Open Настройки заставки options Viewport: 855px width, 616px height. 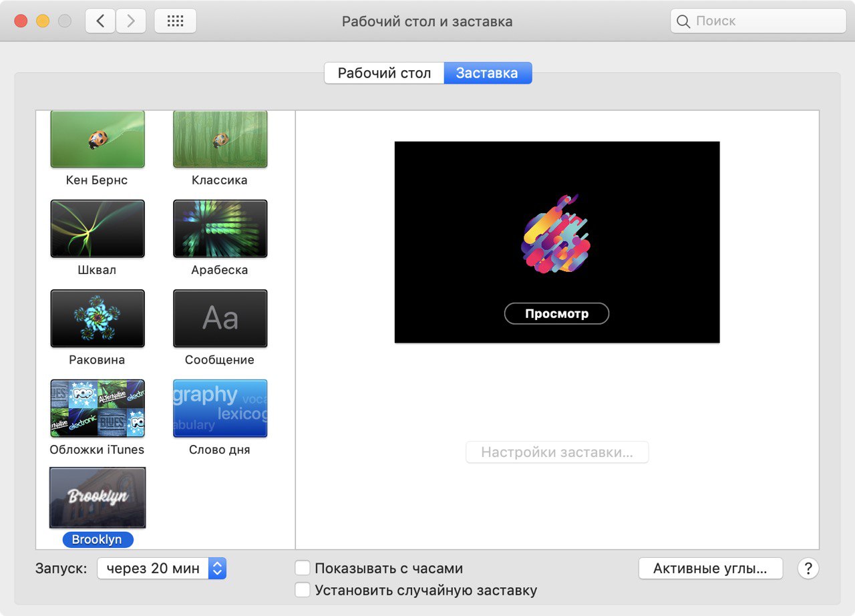(x=557, y=452)
